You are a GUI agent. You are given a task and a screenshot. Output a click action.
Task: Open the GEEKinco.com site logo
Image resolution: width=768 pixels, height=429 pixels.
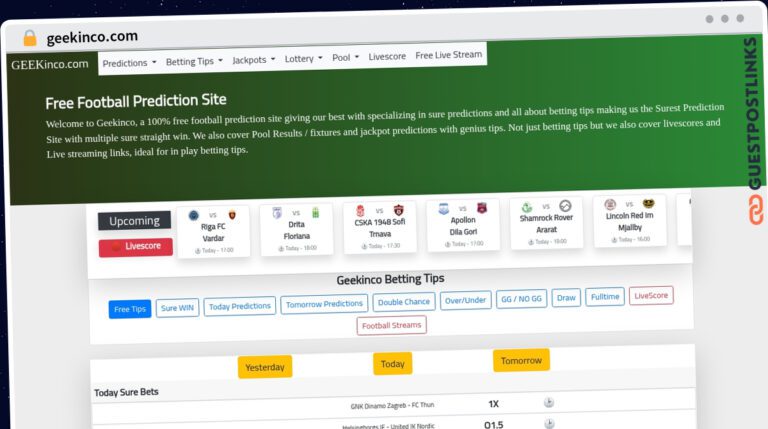(x=50, y=64)
